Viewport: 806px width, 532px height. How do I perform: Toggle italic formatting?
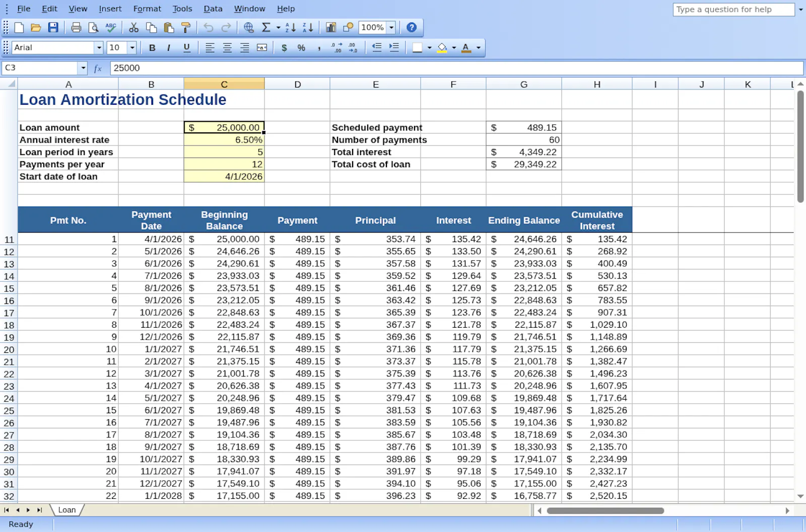pos(169,48)
